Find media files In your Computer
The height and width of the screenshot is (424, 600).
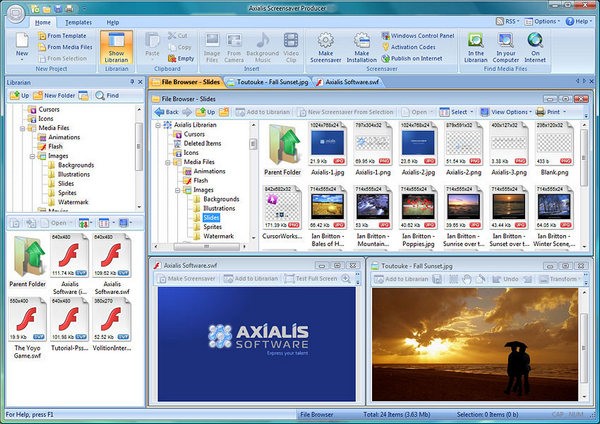507,44
